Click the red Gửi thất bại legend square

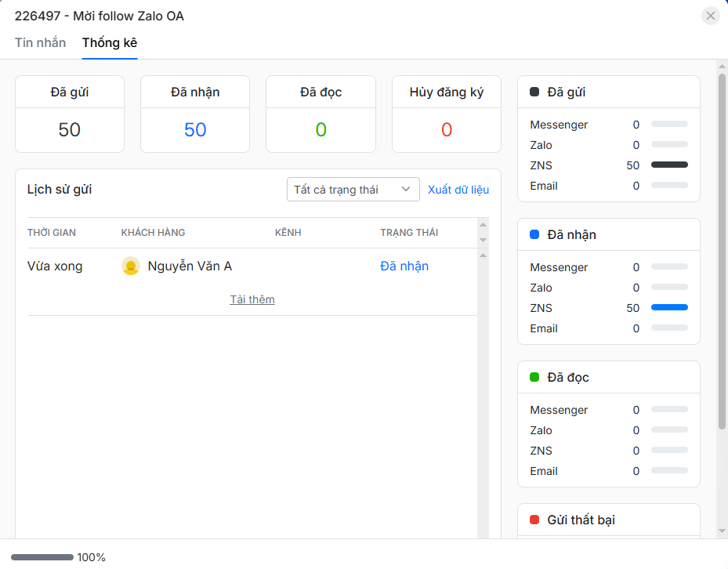[534, 520]
